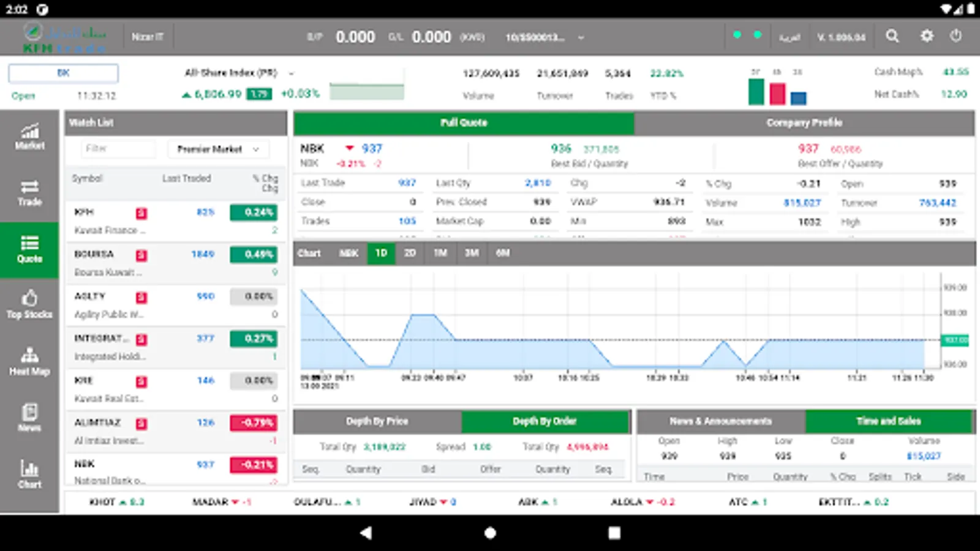Click the Last Traded column header
This screenshot has width=980, height=551.
pos(187,178)
